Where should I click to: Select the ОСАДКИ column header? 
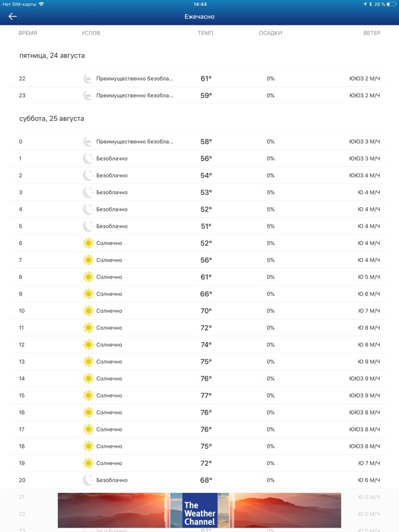click(271, 33)
